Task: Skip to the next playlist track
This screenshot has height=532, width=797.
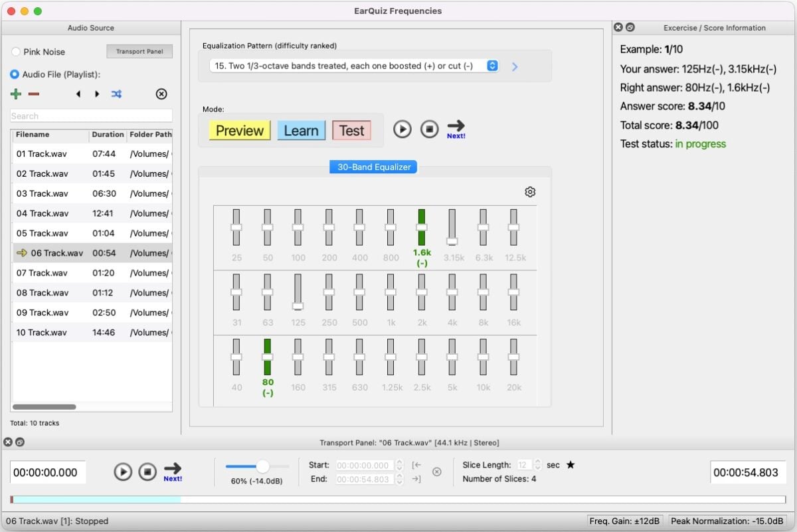Action: pos(96,94)
